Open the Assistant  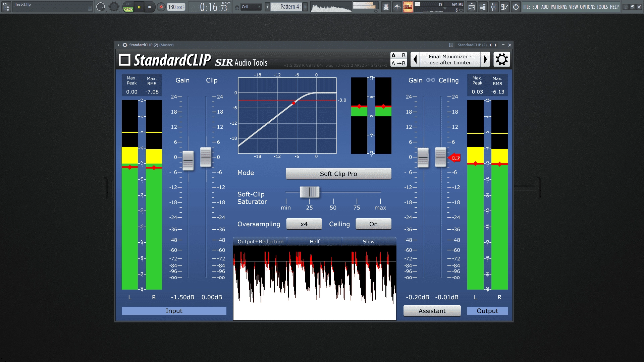pyautogui.click(x=432, y=311)
